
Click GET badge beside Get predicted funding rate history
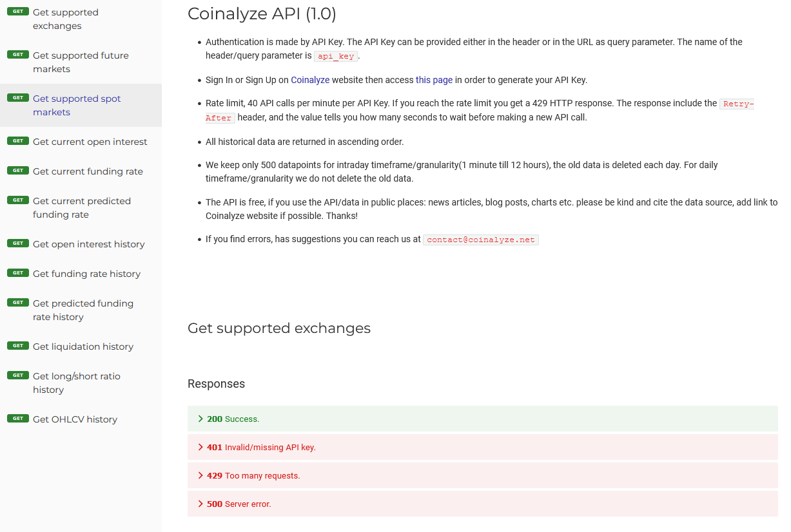click(x=18, y=303)
